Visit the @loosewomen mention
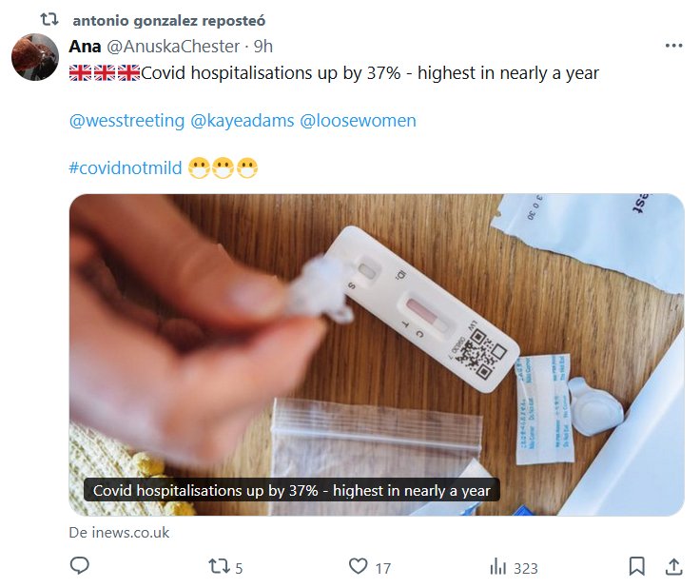The width and height of the screenshot is (700, 588). click(359, 121)
